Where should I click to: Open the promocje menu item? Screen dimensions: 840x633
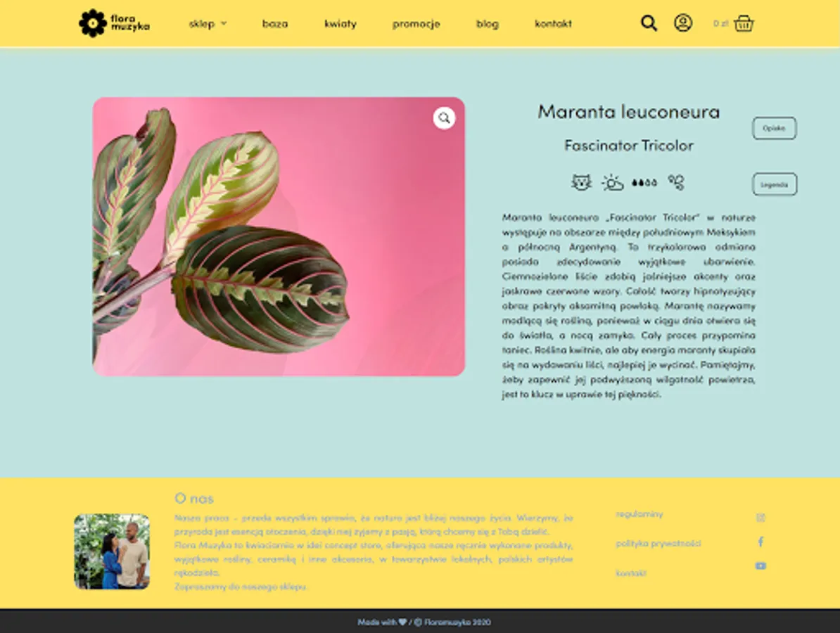click(416, 24)
